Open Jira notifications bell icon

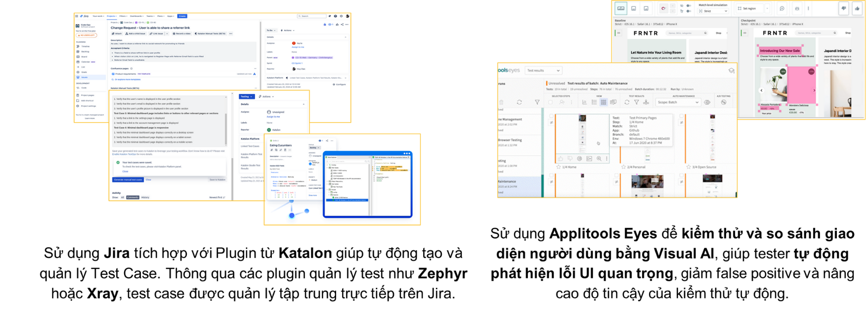click(330, 16)
